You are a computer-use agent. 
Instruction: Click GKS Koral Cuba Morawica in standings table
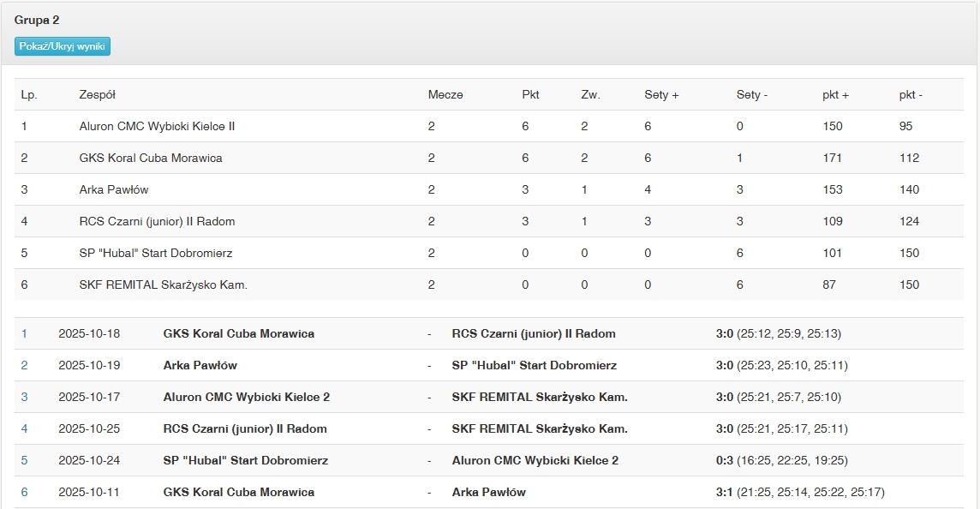tap(151, 158)
